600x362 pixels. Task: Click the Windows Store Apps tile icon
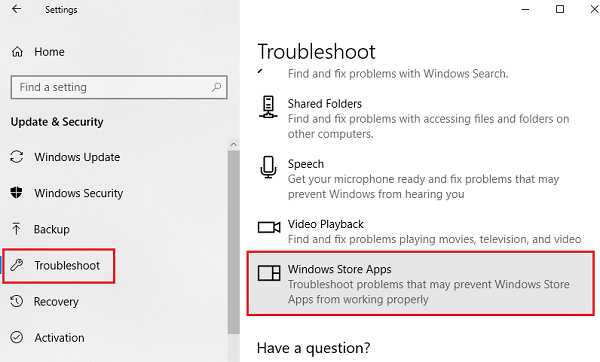pyautogui.click(x=269, y=273)
